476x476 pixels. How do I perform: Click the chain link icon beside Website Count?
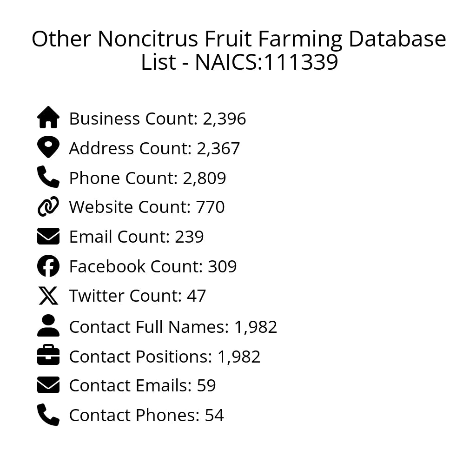pyautogui.click(x=48, y=207)
